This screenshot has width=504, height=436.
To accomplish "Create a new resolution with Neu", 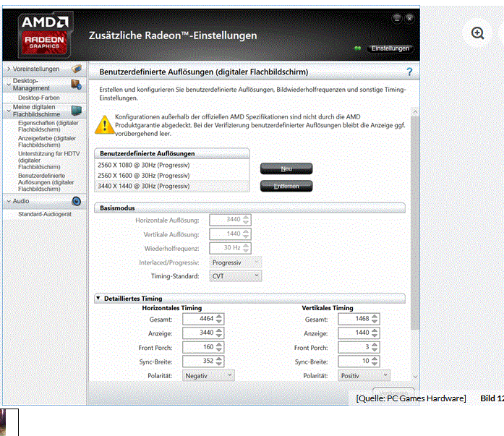I will (286, 168).
